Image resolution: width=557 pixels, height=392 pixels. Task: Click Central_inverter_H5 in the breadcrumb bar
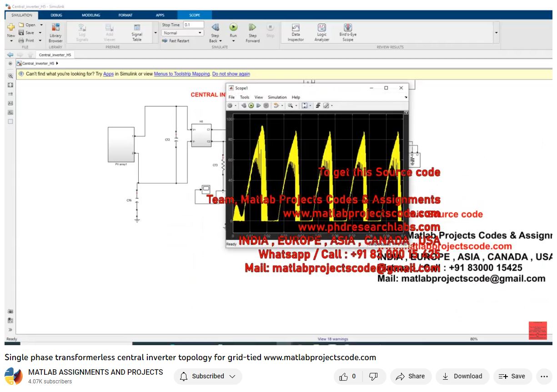click(x=38, y=64)
